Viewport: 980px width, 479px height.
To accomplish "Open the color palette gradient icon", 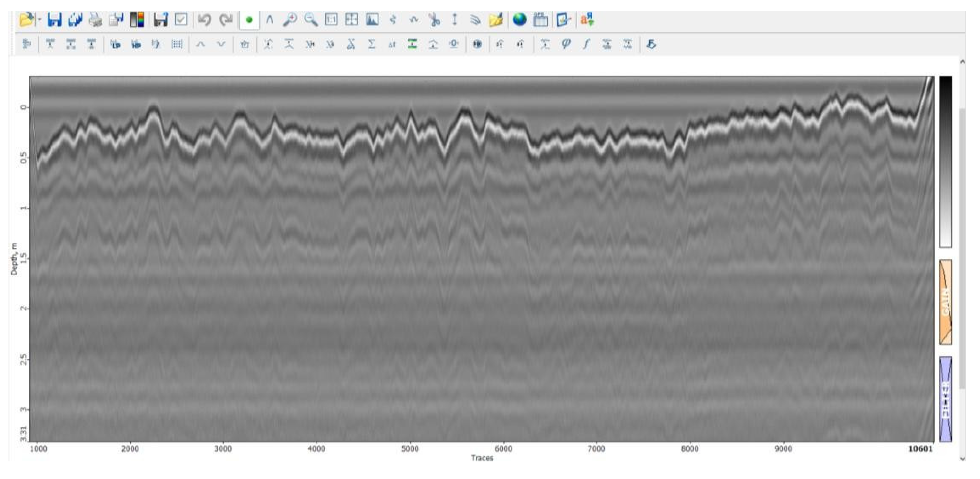I will coord(137,20).
